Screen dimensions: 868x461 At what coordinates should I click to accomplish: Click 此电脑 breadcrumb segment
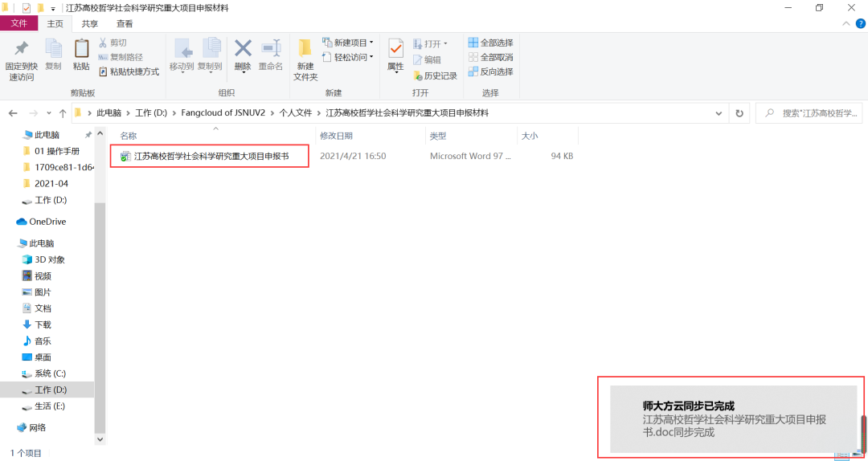click(x=109, y=113)
